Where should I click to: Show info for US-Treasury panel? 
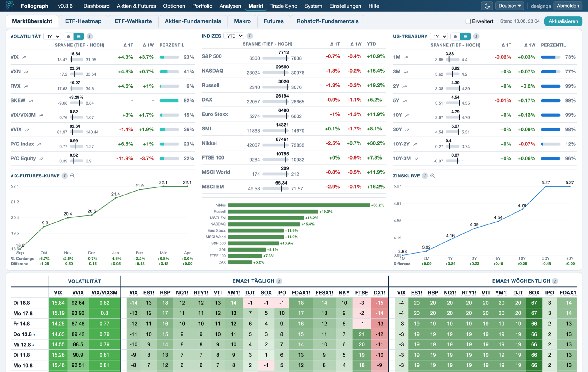coord(476,36)
